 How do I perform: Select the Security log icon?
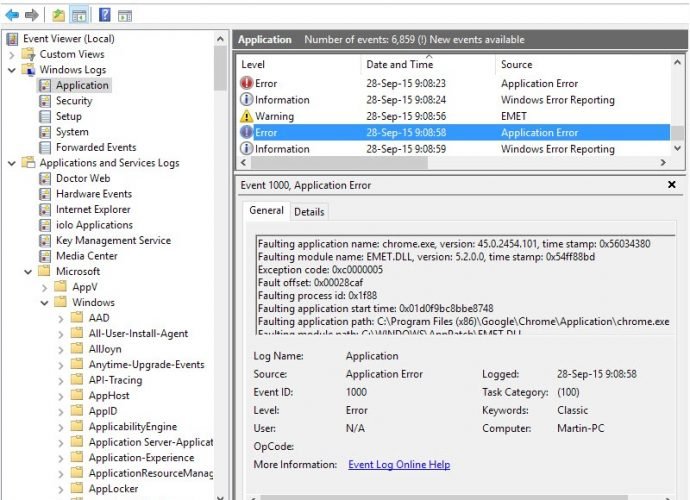[45, 101]
